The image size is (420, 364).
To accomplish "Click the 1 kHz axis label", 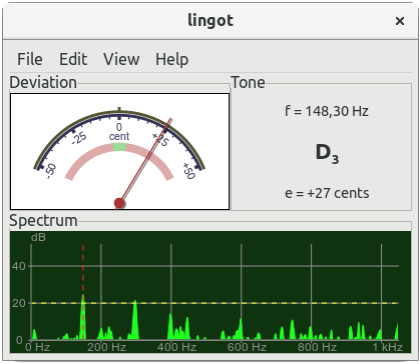I will coord(387,347).
